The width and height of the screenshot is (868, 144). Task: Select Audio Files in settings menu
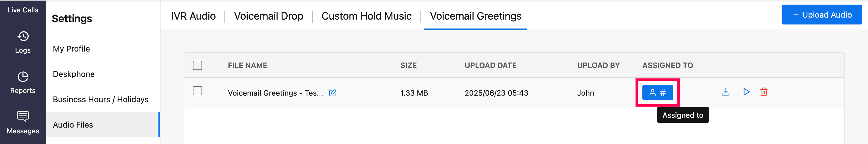tap(73, 125)
